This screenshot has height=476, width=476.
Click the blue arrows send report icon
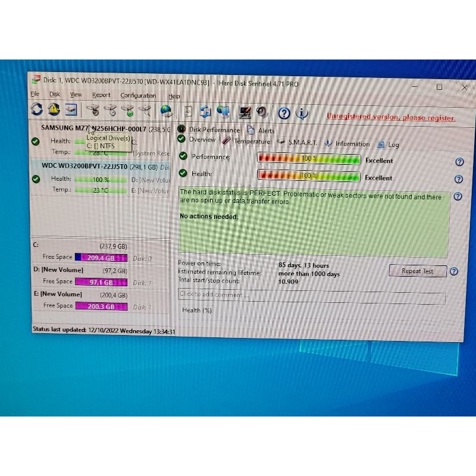point(205,112)
